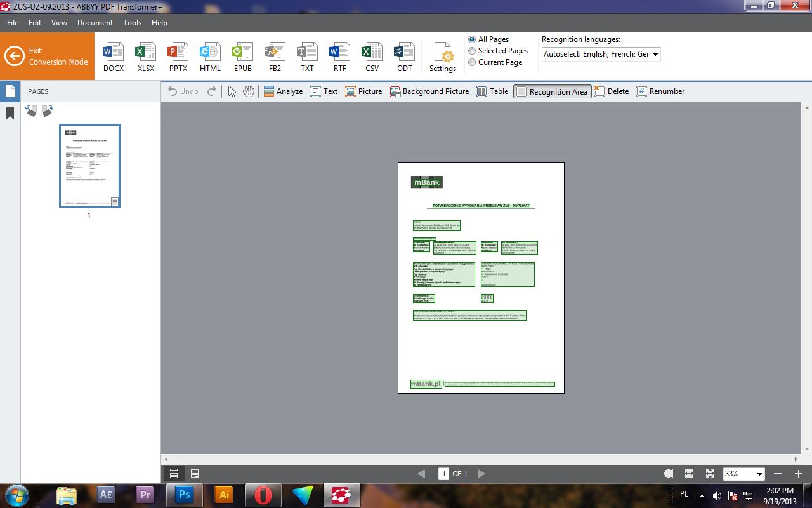
Task: Select the mBank logo area
Action: [x=427, y=182]
